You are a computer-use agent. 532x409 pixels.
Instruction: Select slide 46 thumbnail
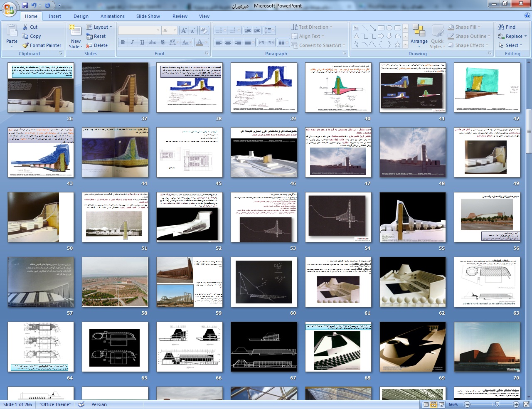pos(264,153)
